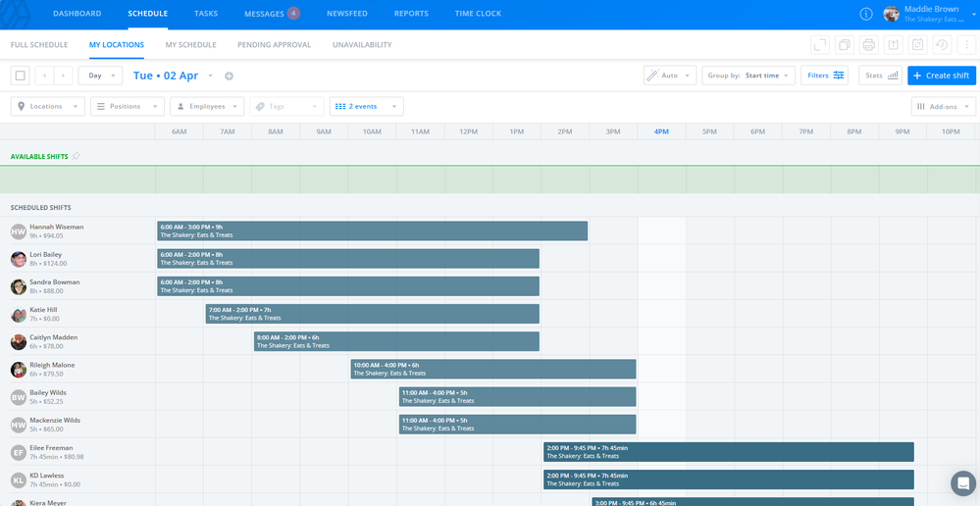Image resolution: width=980 pixels, height=506 pixels.
Task: Click the fullscreen expand icon
Action: click(819, 45)
